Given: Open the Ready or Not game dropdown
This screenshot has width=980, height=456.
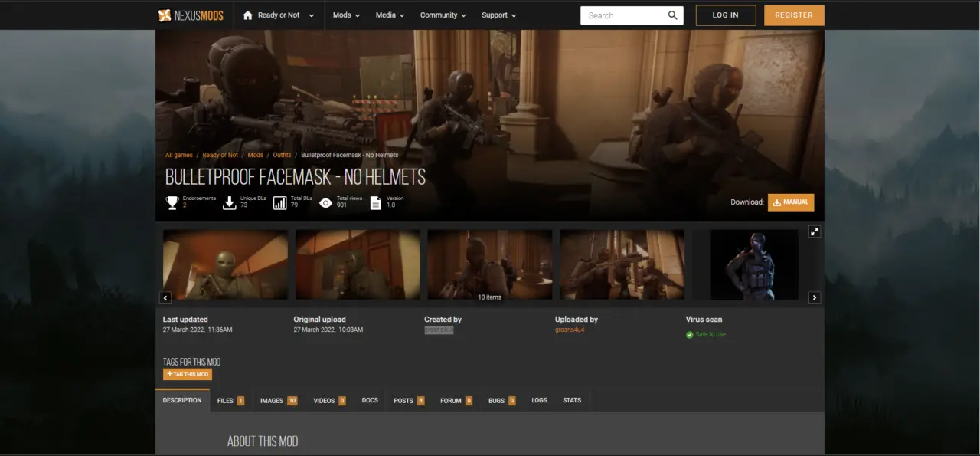Looking at the screenshot, I should (x=277, y=15).
